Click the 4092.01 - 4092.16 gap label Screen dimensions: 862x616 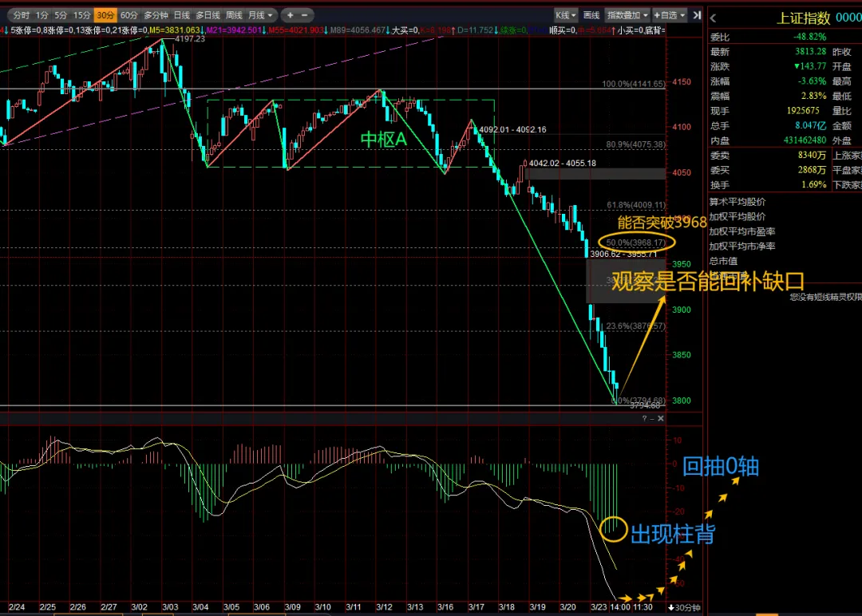[x=513, y=130]
